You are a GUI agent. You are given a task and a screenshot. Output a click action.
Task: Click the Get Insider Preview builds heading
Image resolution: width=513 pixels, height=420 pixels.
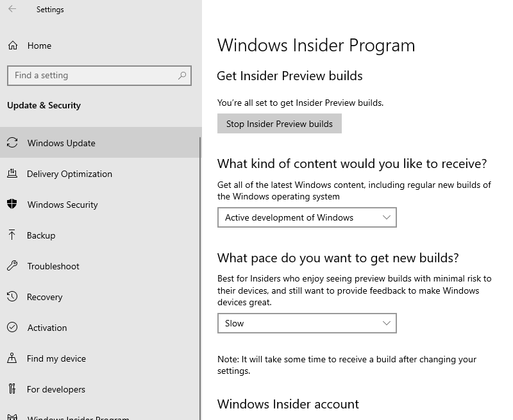click(x=290, y=76)
